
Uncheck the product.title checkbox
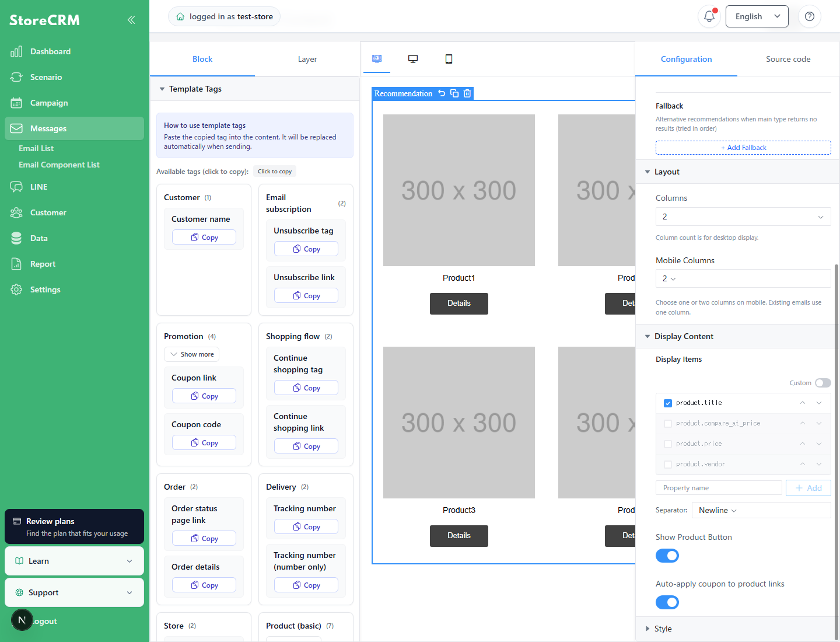tap(668, 403)
